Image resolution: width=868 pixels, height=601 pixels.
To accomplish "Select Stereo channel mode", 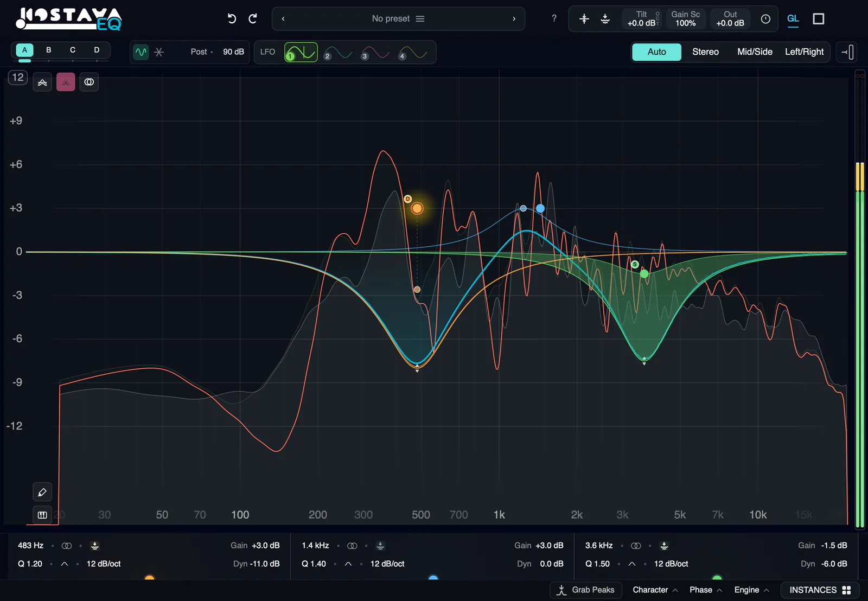I will coord(705,52).
